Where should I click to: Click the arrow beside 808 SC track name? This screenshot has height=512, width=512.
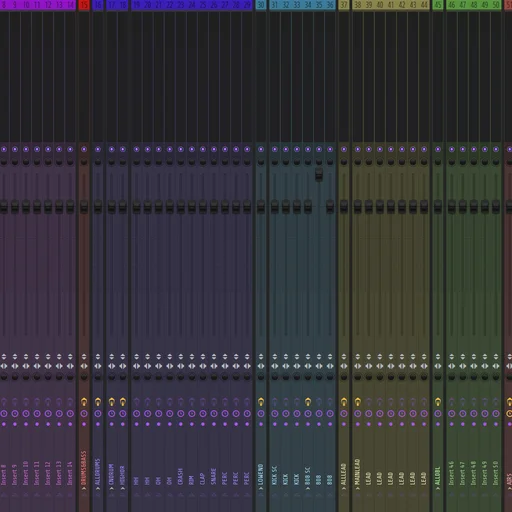pyautogui.click(x=308, y=488)
